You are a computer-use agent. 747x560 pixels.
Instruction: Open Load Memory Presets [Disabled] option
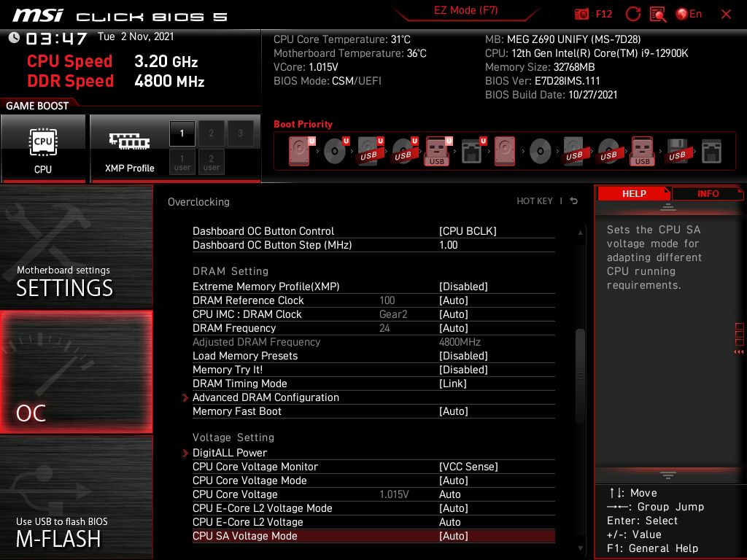[x=463, y=356]
